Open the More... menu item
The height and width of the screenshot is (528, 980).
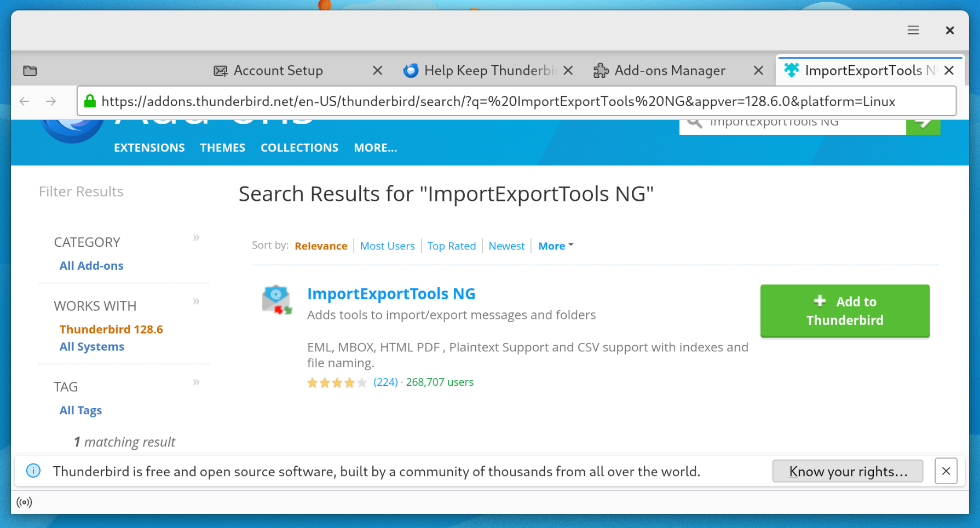tap(376, 148)
